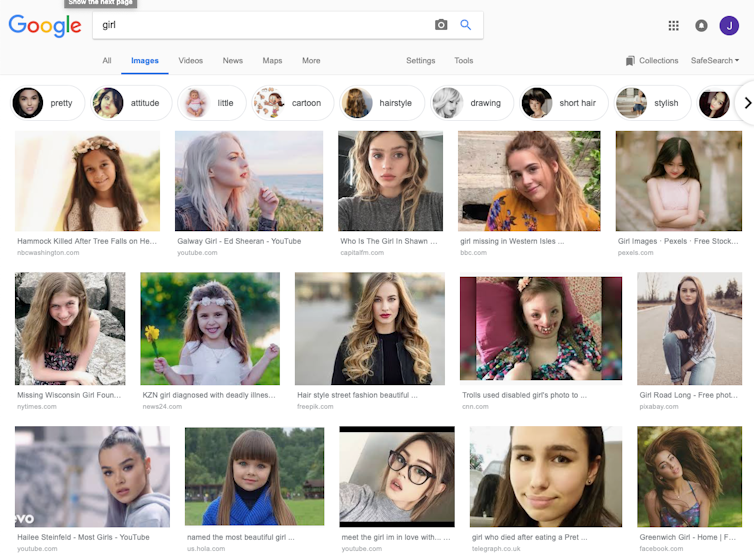Open the Settings link
Viewport: 754px width, 559px height.
pos(420,61)
